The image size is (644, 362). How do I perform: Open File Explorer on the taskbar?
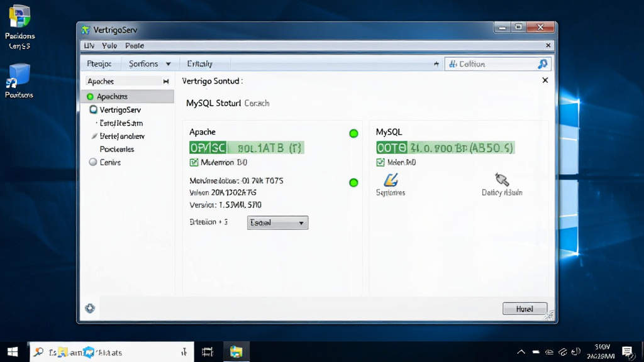[236, 352]
